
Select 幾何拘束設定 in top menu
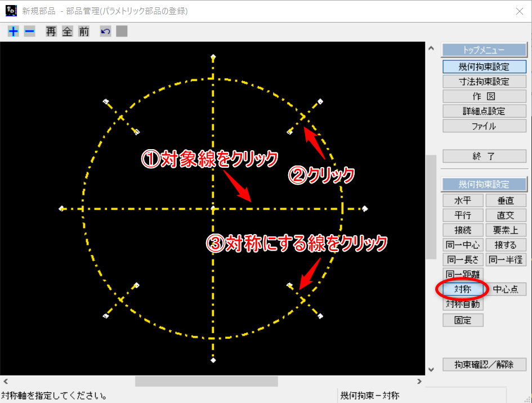[484, 66]
